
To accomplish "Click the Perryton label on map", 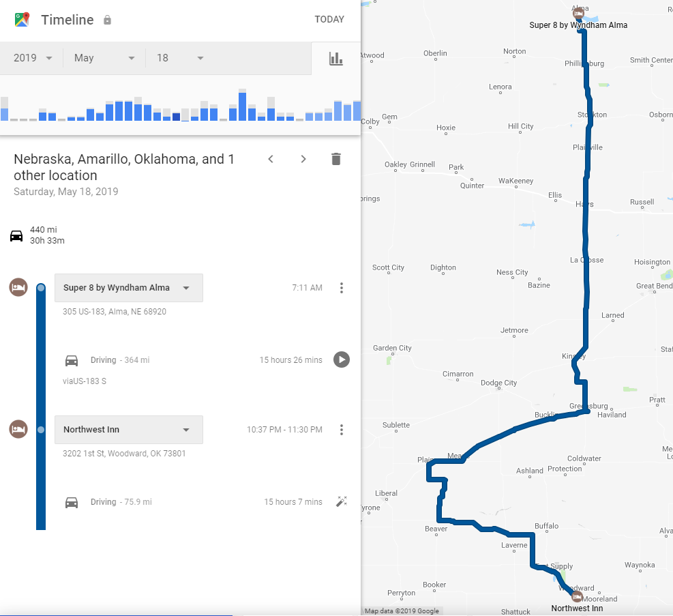I will (x=402, y=593).
